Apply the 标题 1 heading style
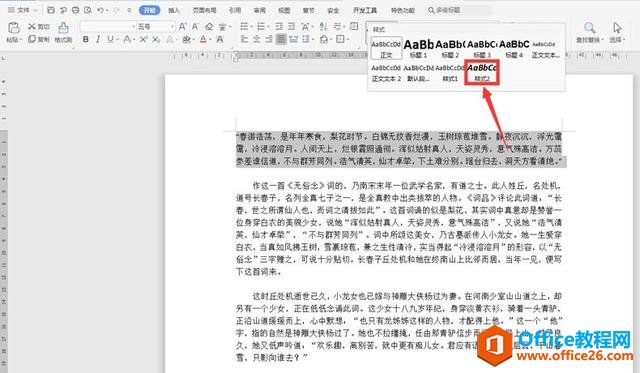This screenshot has width=640, height=373. pyautogui.click(x=418, y=49)
